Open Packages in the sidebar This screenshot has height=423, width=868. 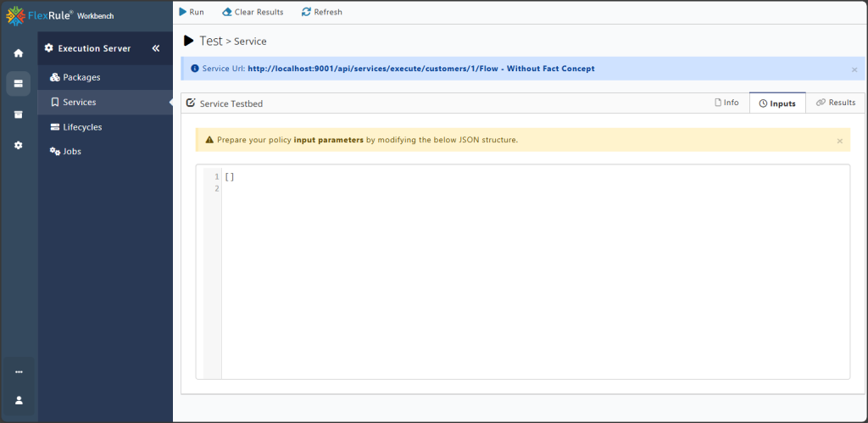(105, 77)
